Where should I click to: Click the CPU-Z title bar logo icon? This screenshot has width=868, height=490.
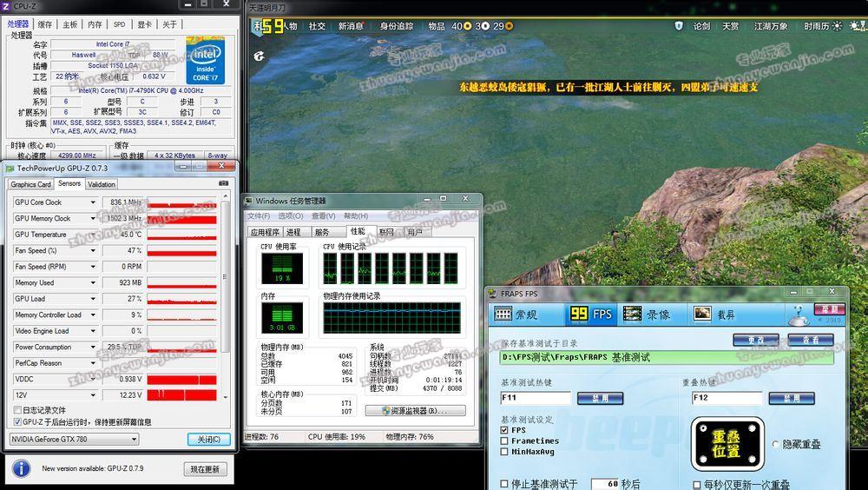5,5
